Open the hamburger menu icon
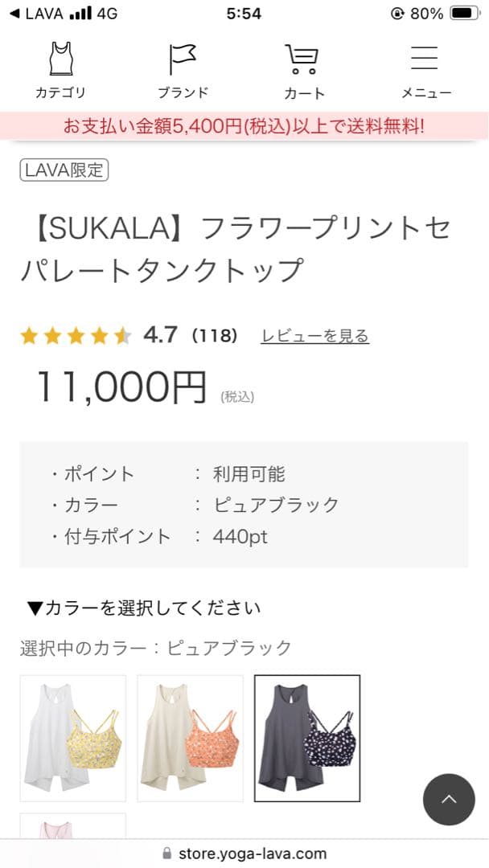This screenshot has width=489, height=868. coord(425,58)
